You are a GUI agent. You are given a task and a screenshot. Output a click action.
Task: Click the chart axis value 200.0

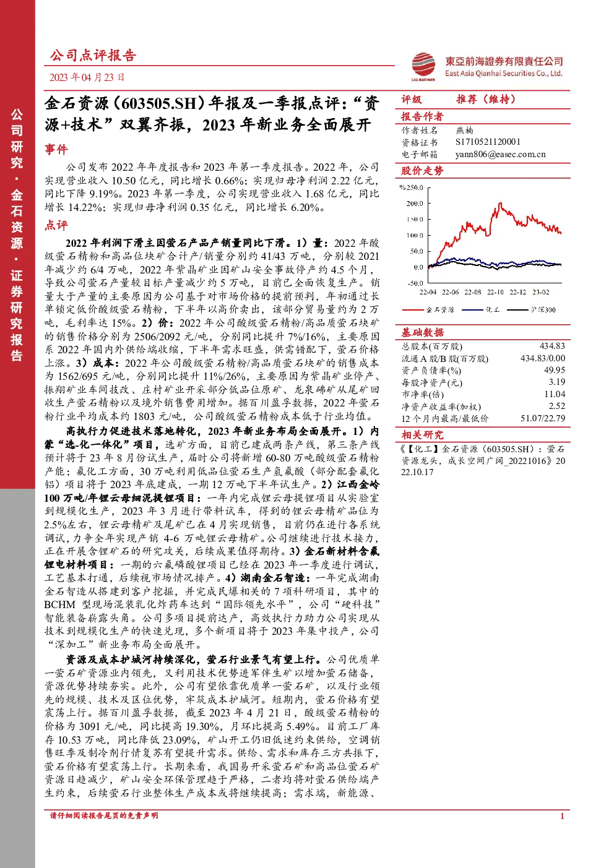point(415,204)
